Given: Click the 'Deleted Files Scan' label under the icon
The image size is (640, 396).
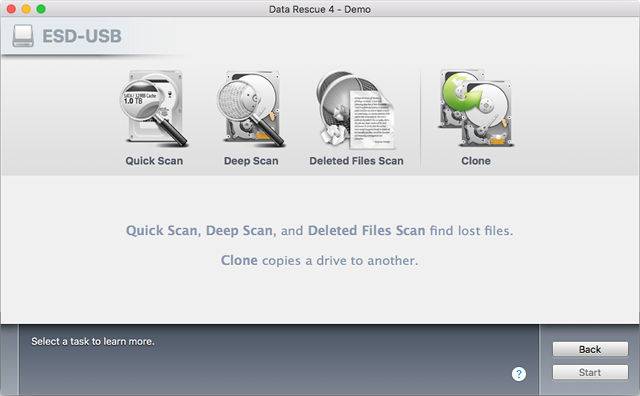Looking at the screenshot, I should (x=356, y=161).
